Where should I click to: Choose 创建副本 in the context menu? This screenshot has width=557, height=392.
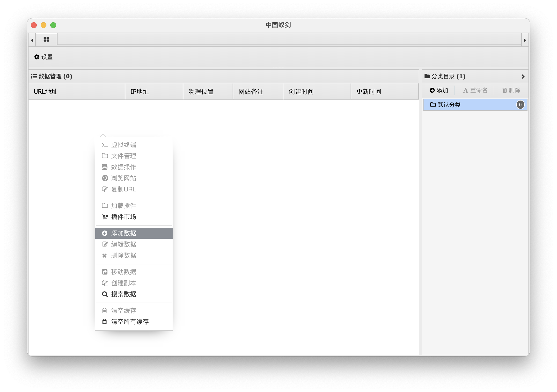pyautogui.click(x=134, y=283)
